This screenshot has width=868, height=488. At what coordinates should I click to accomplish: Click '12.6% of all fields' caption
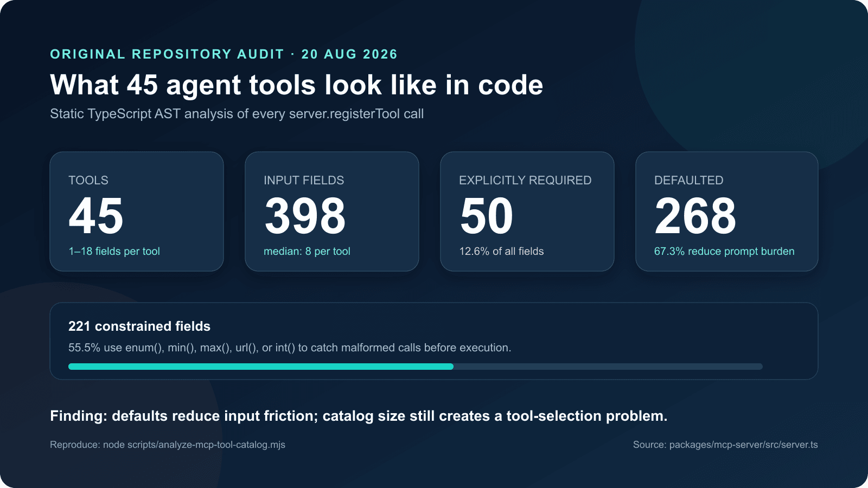501,251
